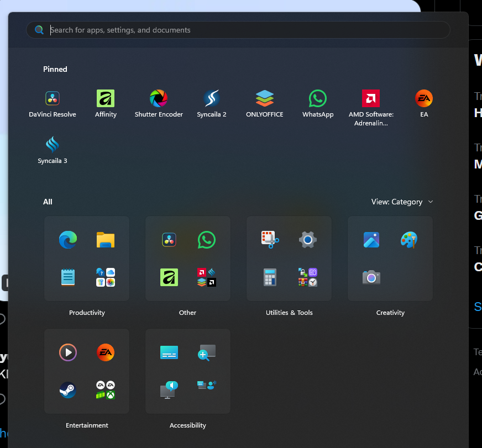Click the All section heading
This screenshot has width=482, height=448.
point(48,202)
